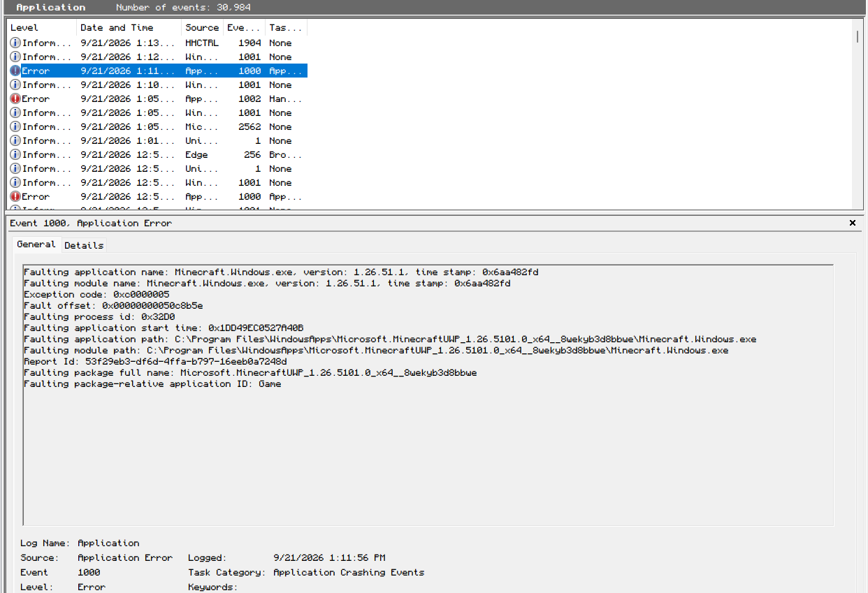Select the Edge event 256 info icon
Screen dimensions: 868x593
[15, 154]
